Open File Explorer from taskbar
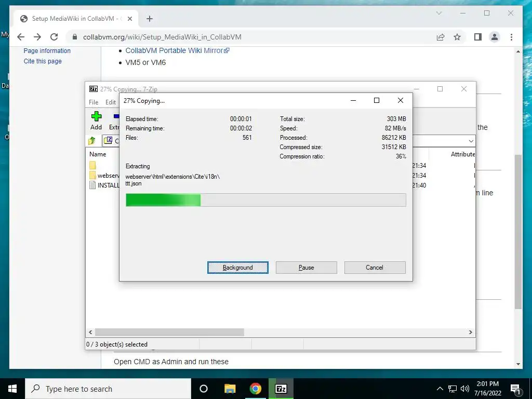 pyautogui.click(x=230, y=389)
